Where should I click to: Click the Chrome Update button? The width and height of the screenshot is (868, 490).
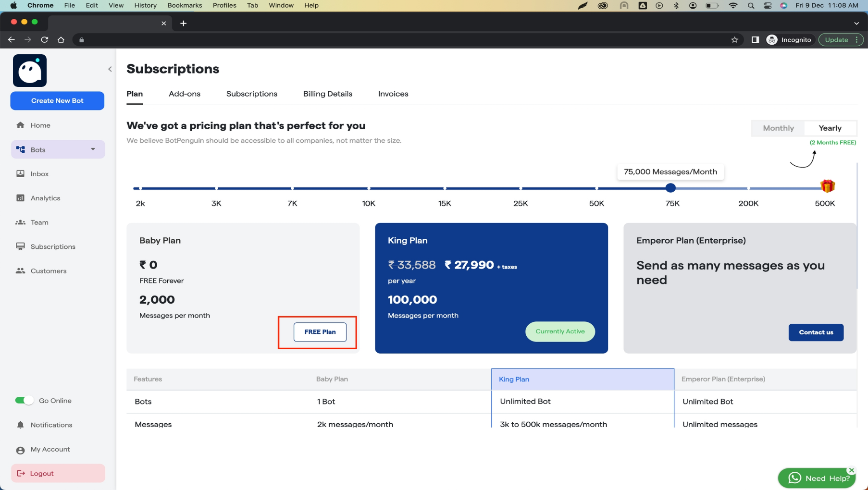click(841, 40)
